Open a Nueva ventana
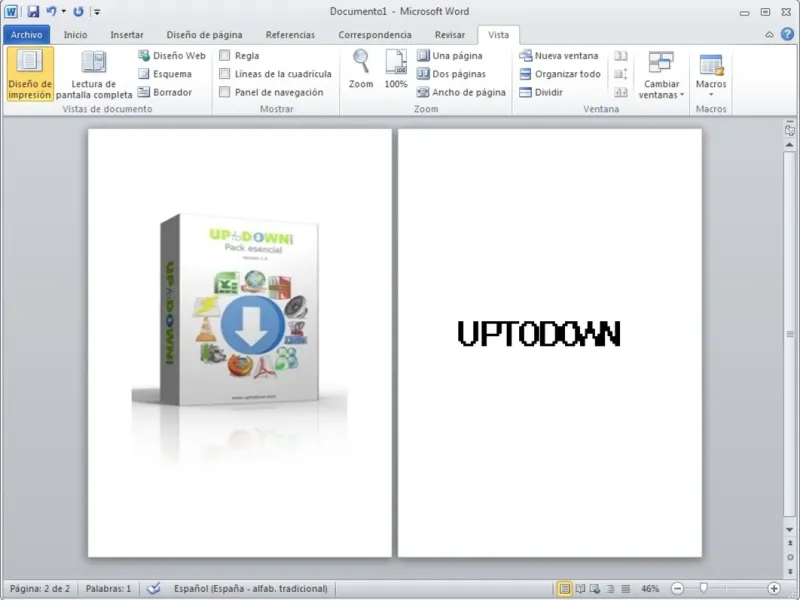800x600 pixels. (559, 56)
